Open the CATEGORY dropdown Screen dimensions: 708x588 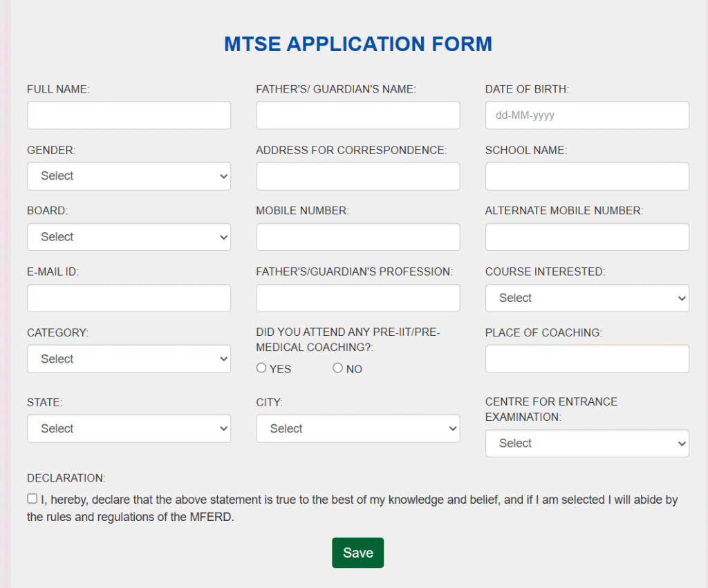point(129,359)
